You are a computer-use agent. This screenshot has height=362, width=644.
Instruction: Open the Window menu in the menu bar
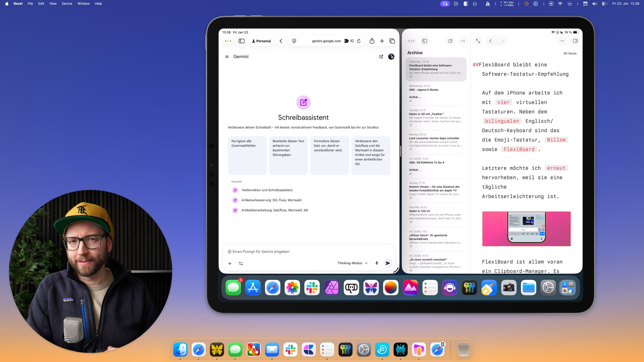coord(83,4)
